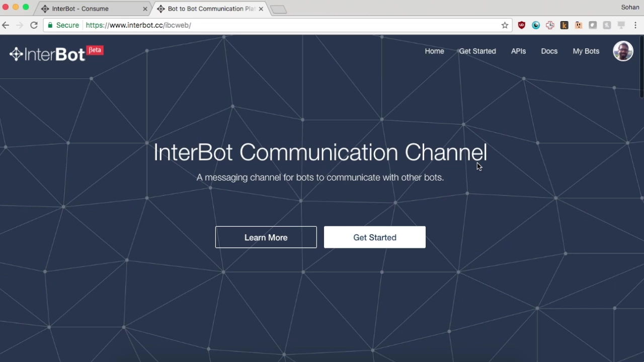Viewport: 644px width, 362px height.
Task: Bookmark this page with star icon
Action: 505,25
